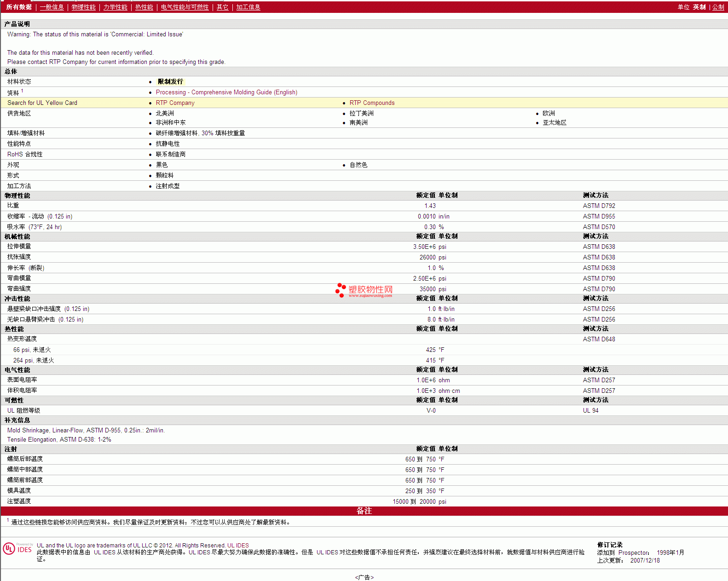Image resolution: width=728 pixels, height=581 pixels.
Task: Click the 塑胶物性网 watermark logo
Action: click(x=364, y=290)
